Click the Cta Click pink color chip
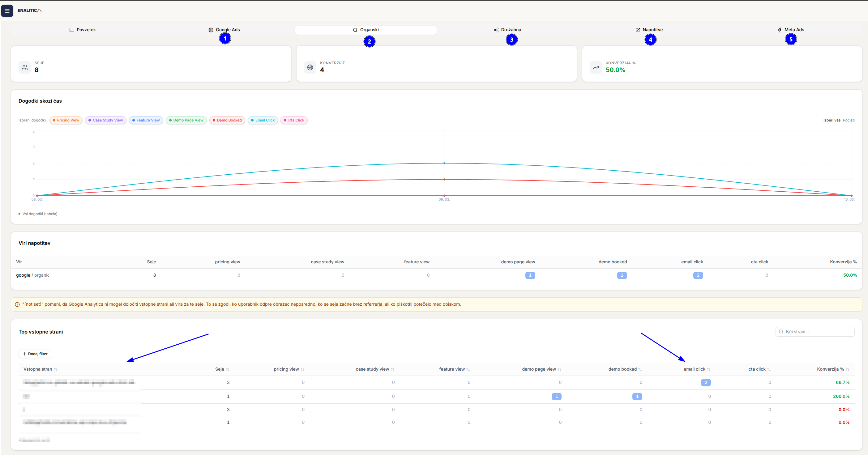 tap(294, 120)
